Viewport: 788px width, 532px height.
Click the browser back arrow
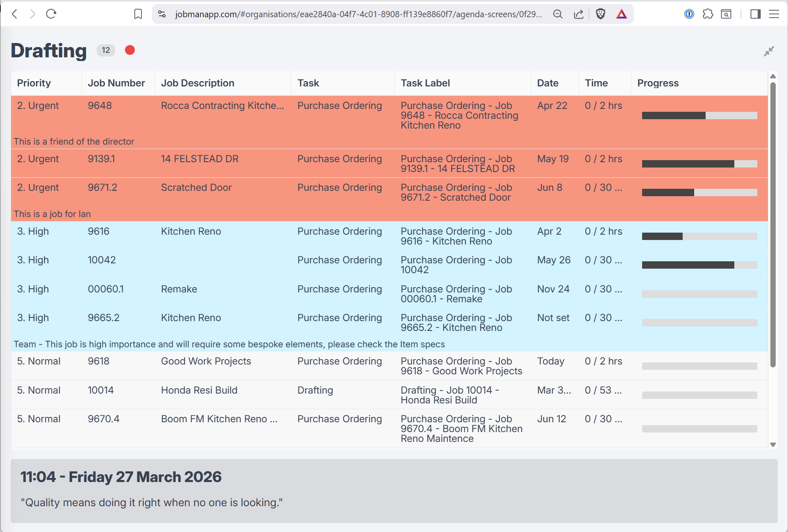15,14
